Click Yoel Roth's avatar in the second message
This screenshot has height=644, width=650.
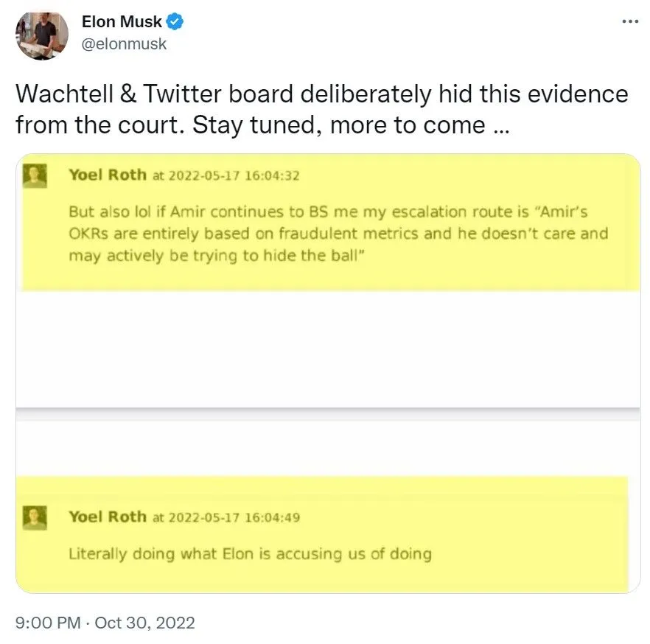[x=35, y=517]
